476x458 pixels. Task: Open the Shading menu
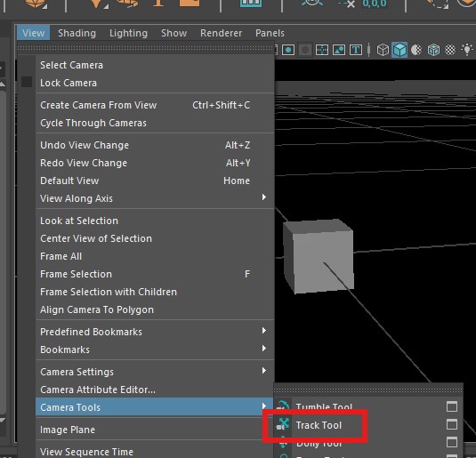pos(77,33)
